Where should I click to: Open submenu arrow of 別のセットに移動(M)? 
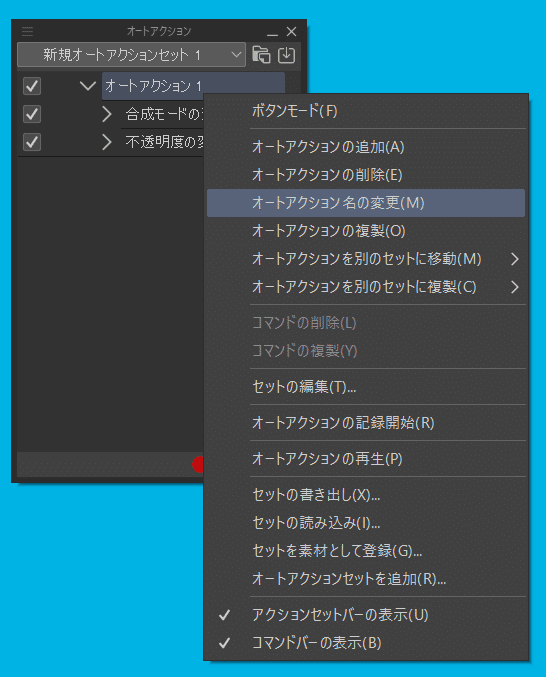click(514, 259)
